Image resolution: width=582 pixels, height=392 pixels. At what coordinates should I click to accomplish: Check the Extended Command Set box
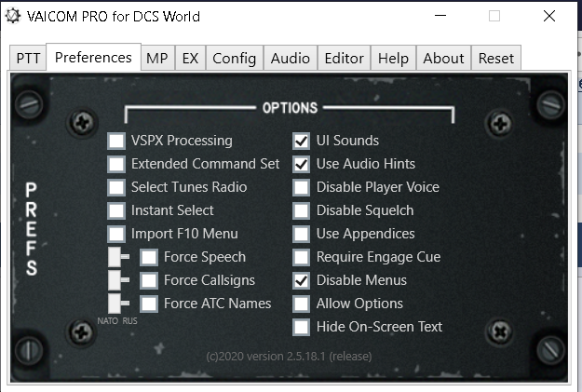[116, 164]
